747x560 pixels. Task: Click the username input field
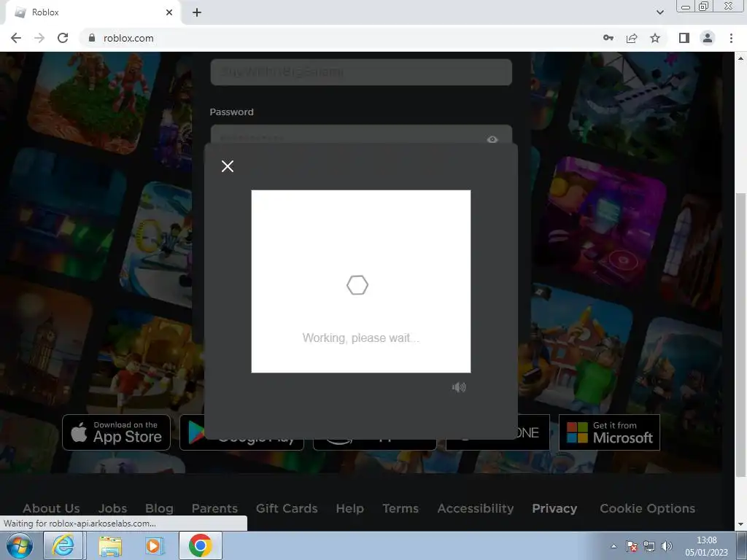(x=361, y=72)
